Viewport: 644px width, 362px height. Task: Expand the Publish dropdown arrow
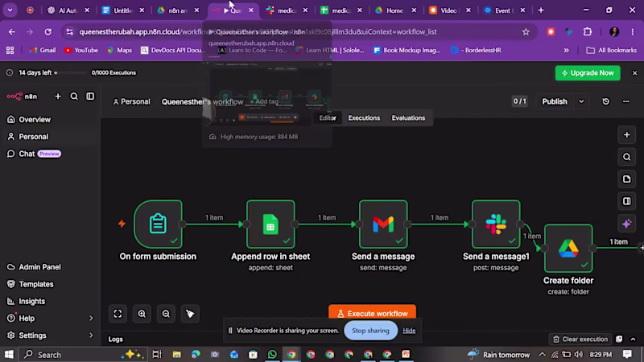pos(581,101)
